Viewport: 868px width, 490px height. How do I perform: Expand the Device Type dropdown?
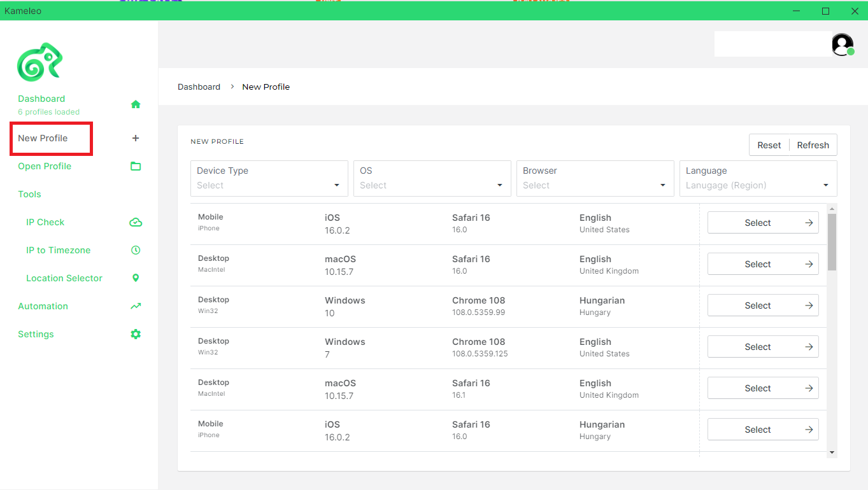point(269,178)
